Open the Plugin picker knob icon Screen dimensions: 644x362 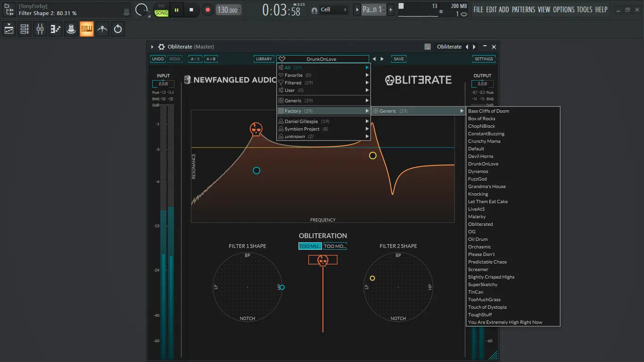click(x=71, y=29)
